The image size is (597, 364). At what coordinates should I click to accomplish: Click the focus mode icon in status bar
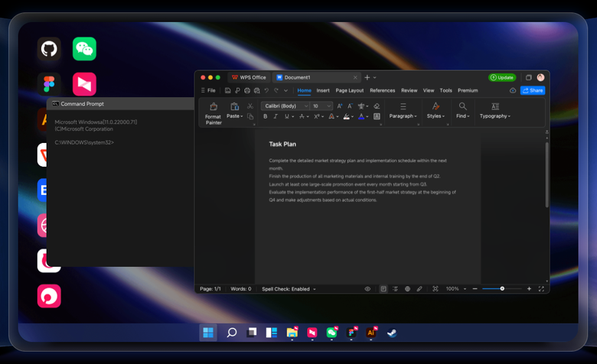[436, 289]
